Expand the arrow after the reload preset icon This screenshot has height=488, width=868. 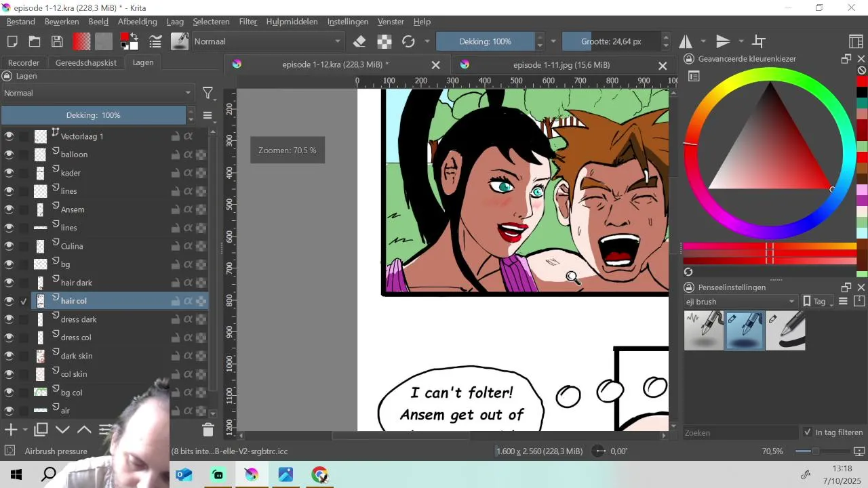[x=427, y=41]
